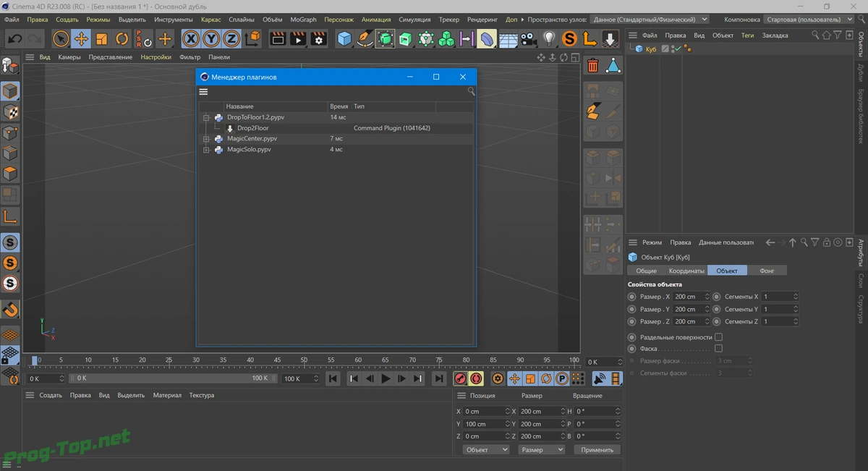Expand the MagicCenter.pypv tree node
This screenshot has height=471, width=868.
[206, 139]
